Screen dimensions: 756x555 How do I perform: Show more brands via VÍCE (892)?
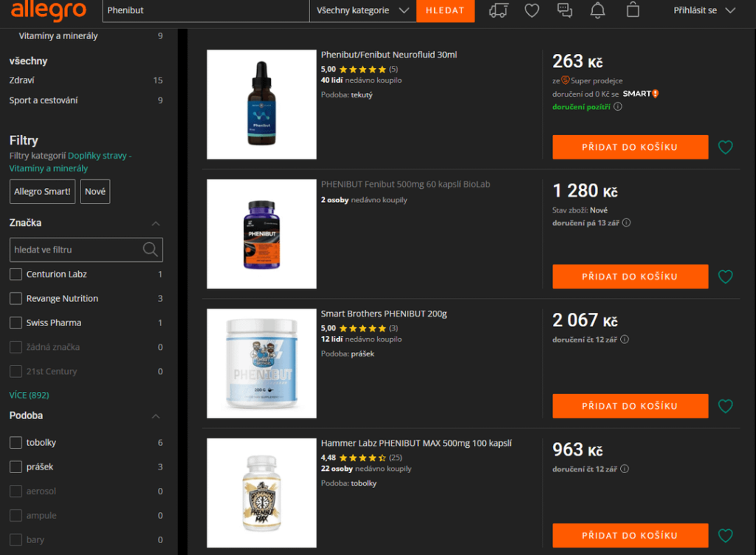29,395
